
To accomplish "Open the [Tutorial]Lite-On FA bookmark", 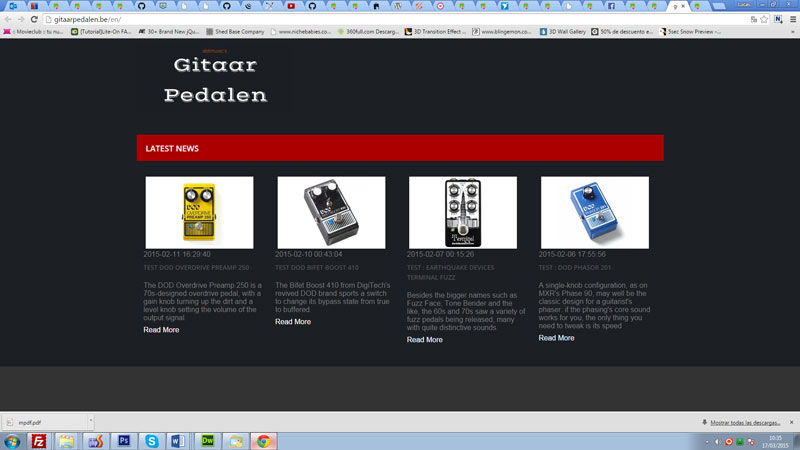I will pos(101,32).
